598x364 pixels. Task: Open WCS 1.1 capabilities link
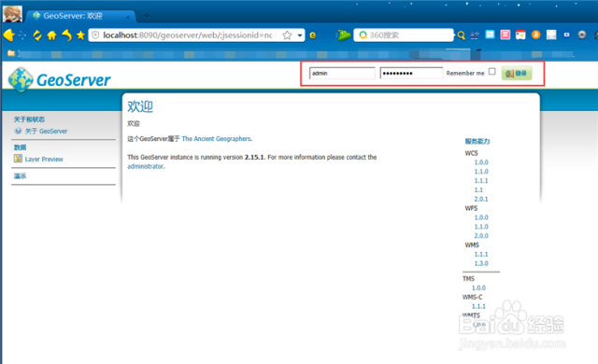coord(478,189)
